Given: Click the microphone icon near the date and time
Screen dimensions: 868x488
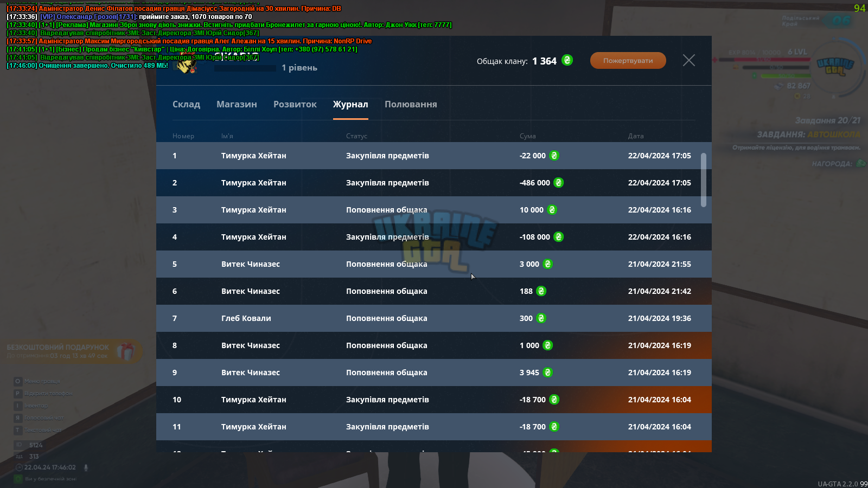Looking at the screenshot, I should 86,467.
